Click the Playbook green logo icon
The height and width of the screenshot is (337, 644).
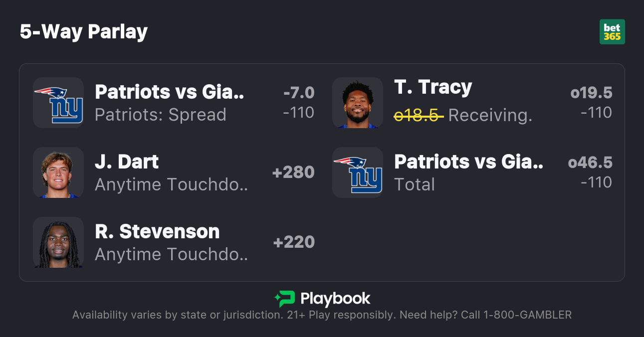(284, 299)
